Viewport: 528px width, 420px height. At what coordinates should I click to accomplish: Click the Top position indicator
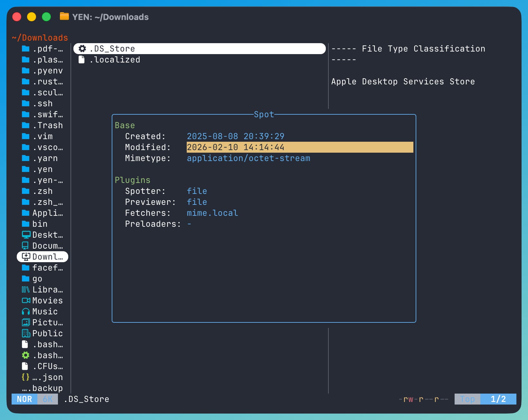pos(467,399)
